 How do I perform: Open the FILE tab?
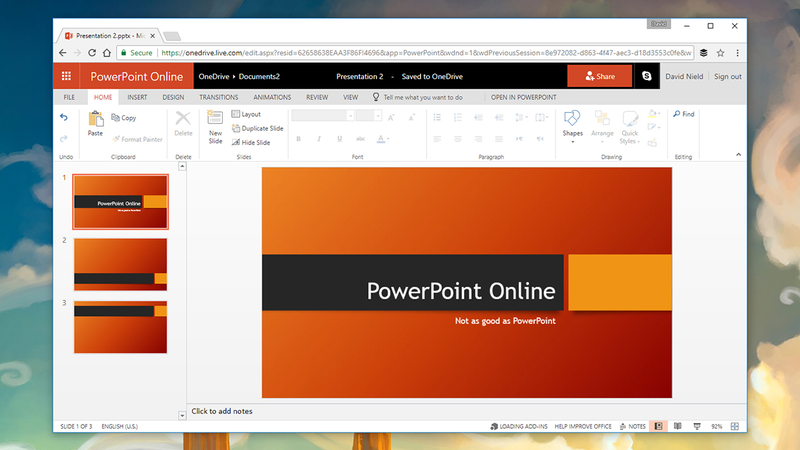(69, 97)
